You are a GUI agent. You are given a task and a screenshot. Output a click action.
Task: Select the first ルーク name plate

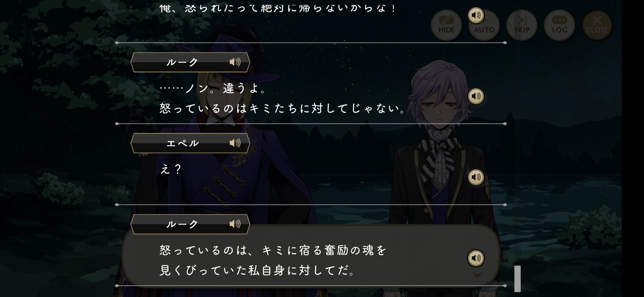190,62
